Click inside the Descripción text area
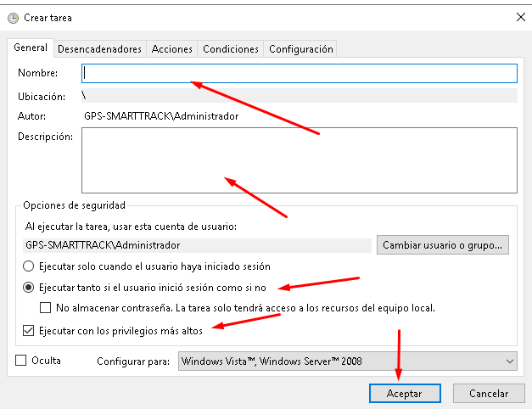Image resolution: width=532 pixels, height=409 pixels. (x=299, y=160)
